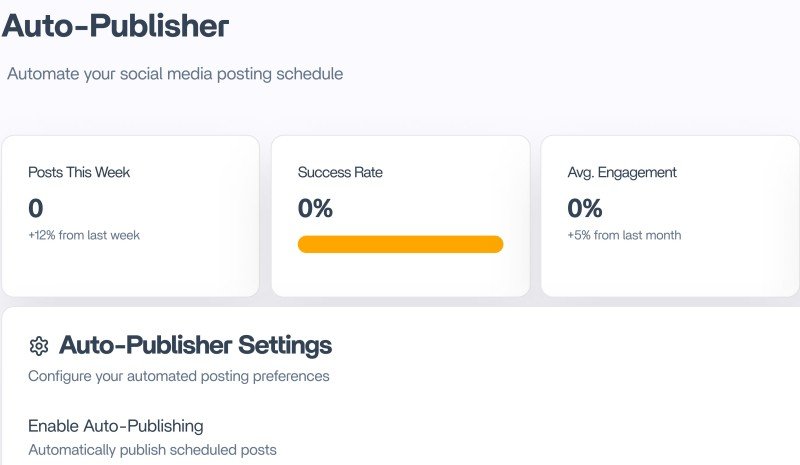
Task: Click the 'Posts This Week' label
Action: 79,172
